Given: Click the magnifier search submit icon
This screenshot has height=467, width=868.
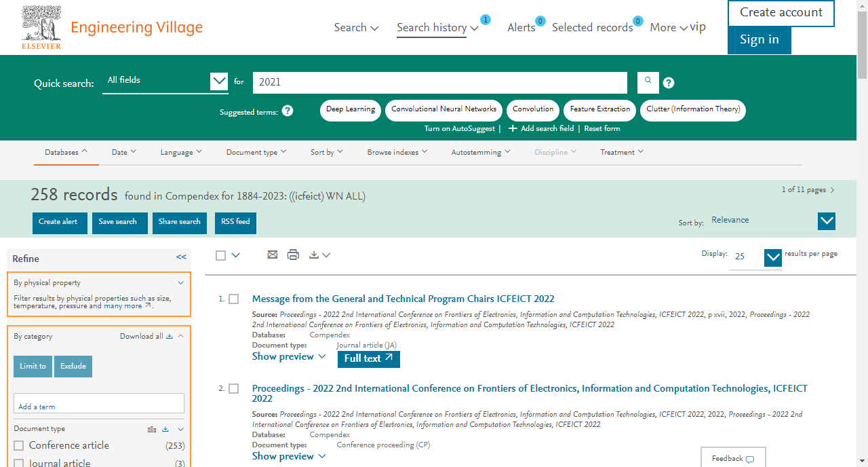Looking at the screenshot, I should click(648, 82).
